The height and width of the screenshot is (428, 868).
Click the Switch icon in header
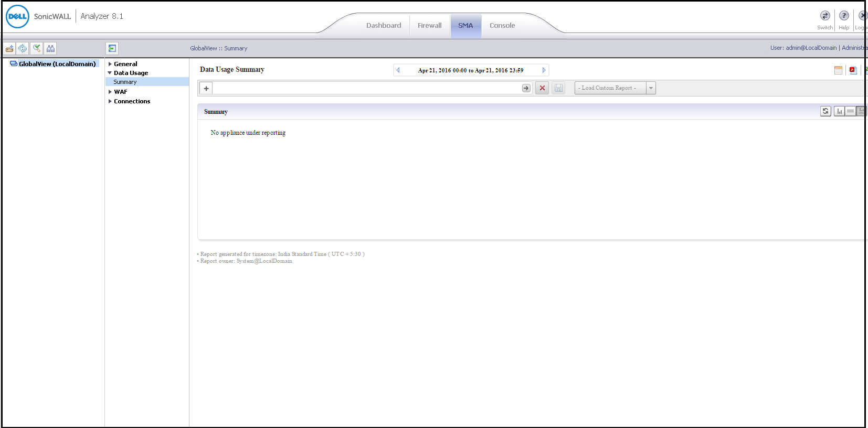(x=825, y=16)
